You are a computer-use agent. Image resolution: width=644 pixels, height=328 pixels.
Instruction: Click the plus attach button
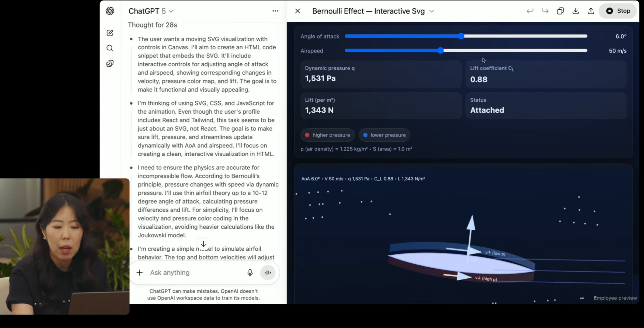tap(139, 272)
